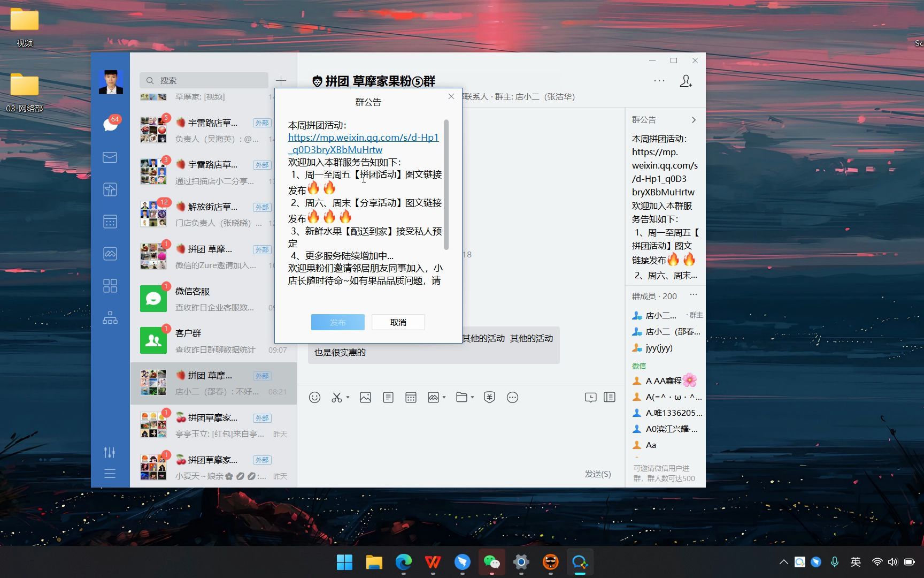Viewport: 924px width, 578px height.
Task: Open Microsoft Edge from taskbar
Action: click(403, 562)
